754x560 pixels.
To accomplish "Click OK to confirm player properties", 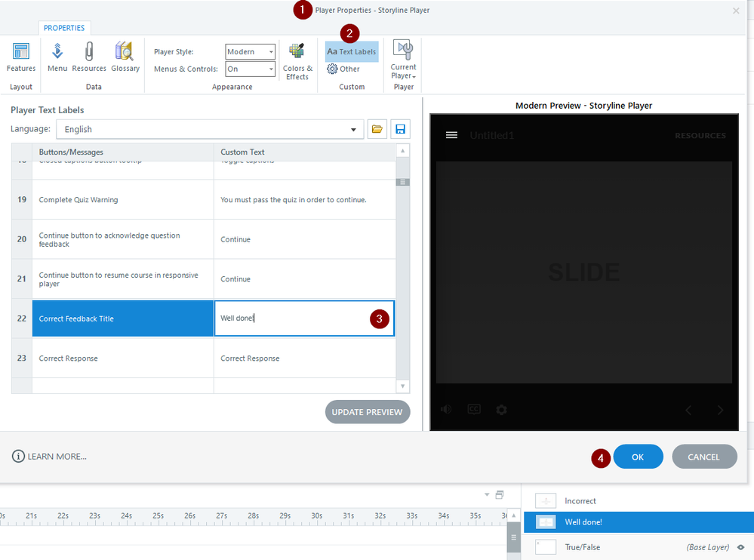I will (638, 457).
